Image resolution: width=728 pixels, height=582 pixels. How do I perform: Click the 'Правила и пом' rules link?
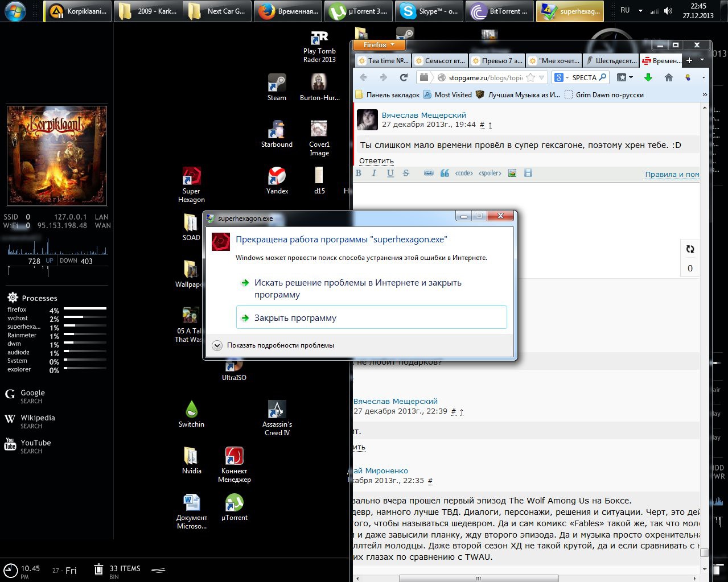coord(672,175)
